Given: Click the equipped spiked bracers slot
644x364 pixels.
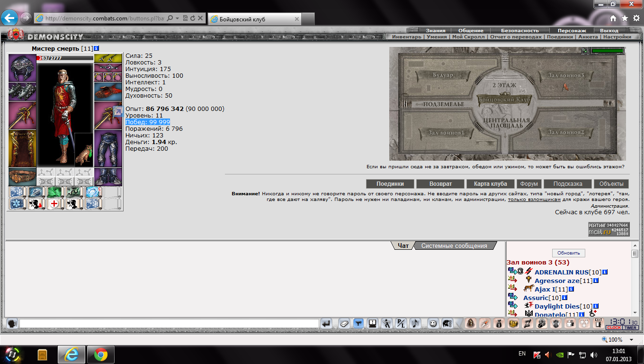Looking at the screenshot, I should pos(22,91).
